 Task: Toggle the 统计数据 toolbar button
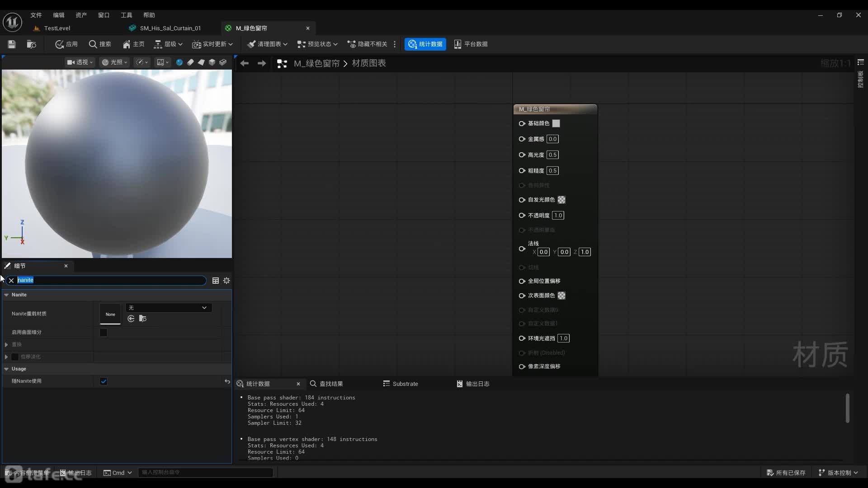(x=425, y=44)
